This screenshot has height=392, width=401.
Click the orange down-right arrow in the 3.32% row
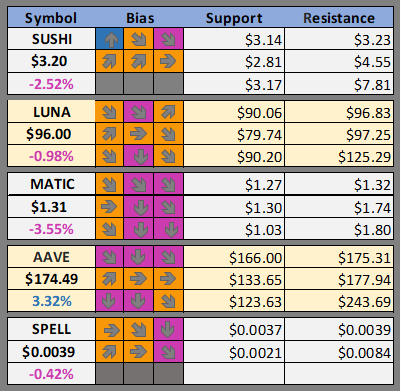point(168,301)
